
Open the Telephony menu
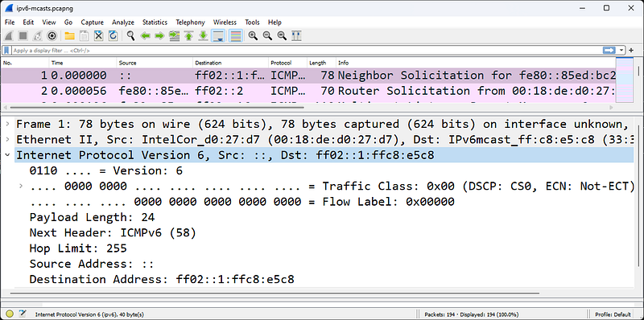[x=190, y=23]
